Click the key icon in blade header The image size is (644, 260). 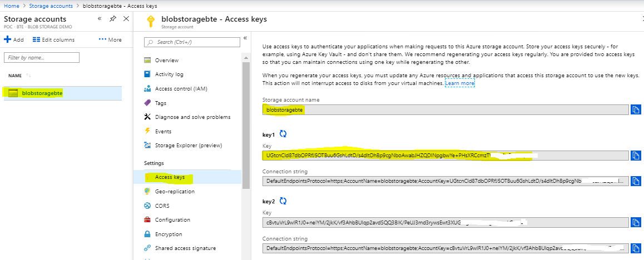tap(150, 21)
